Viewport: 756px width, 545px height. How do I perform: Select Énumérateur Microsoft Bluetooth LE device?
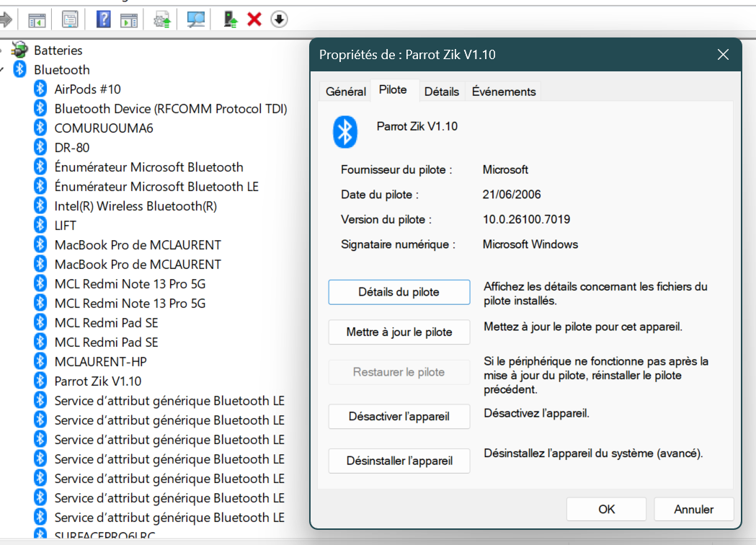tap(156, 187)
